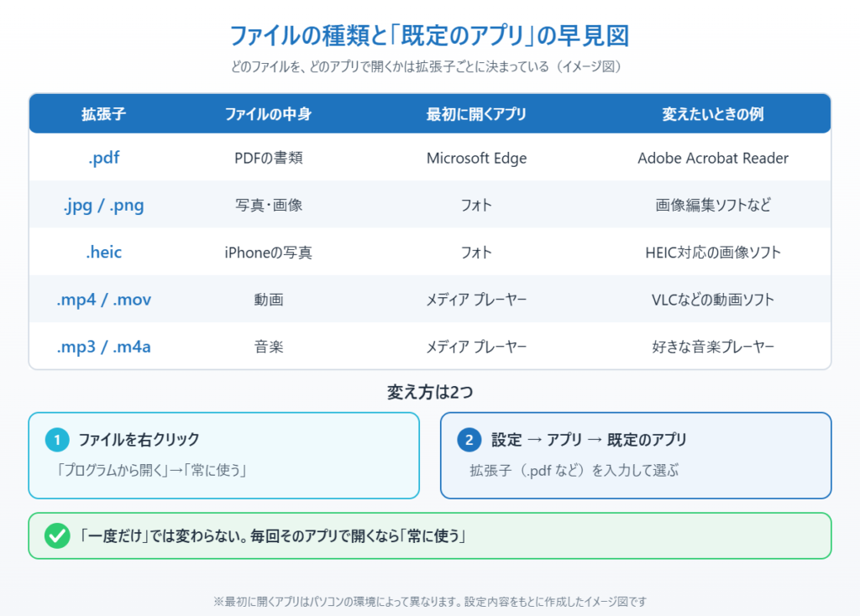Click the 最初に開くアプリ column header

click(476, 114)
